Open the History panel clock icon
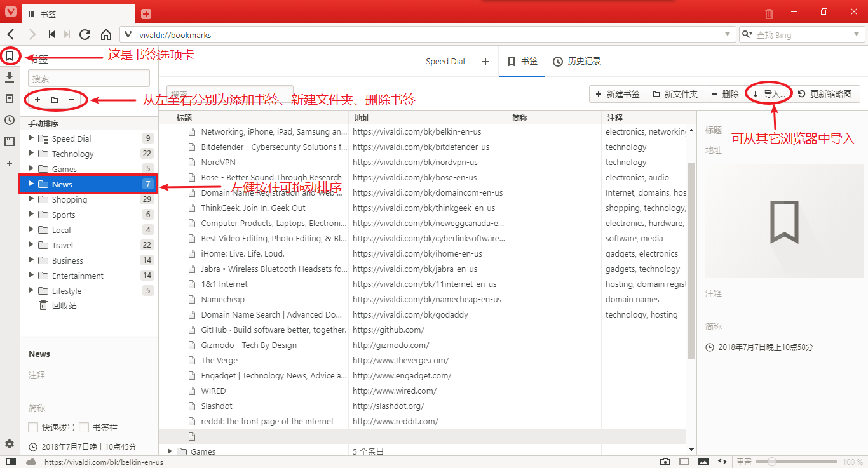The height and width of the screenshot is (468, 868). coord(10,120)
